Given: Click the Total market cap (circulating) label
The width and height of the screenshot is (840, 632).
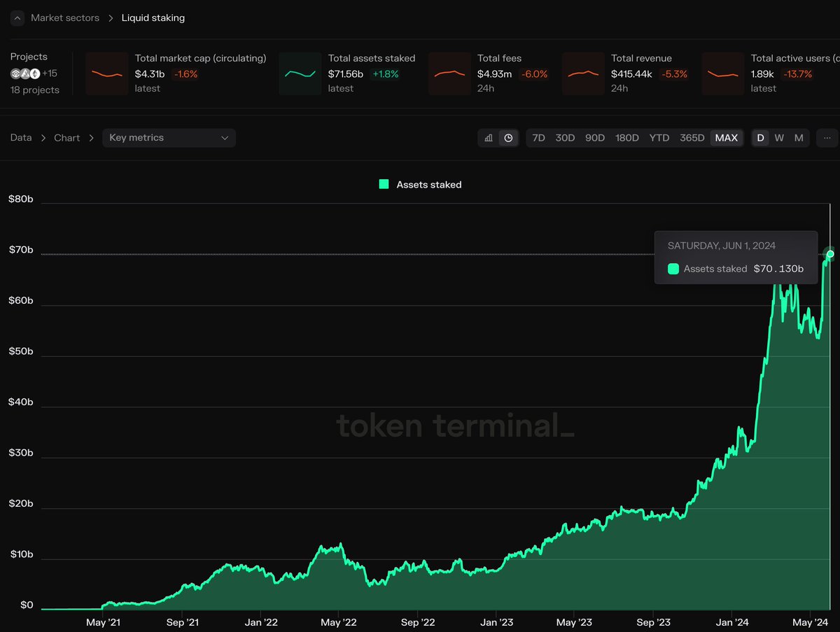Looking at the screenshot, I should [200, 59].
